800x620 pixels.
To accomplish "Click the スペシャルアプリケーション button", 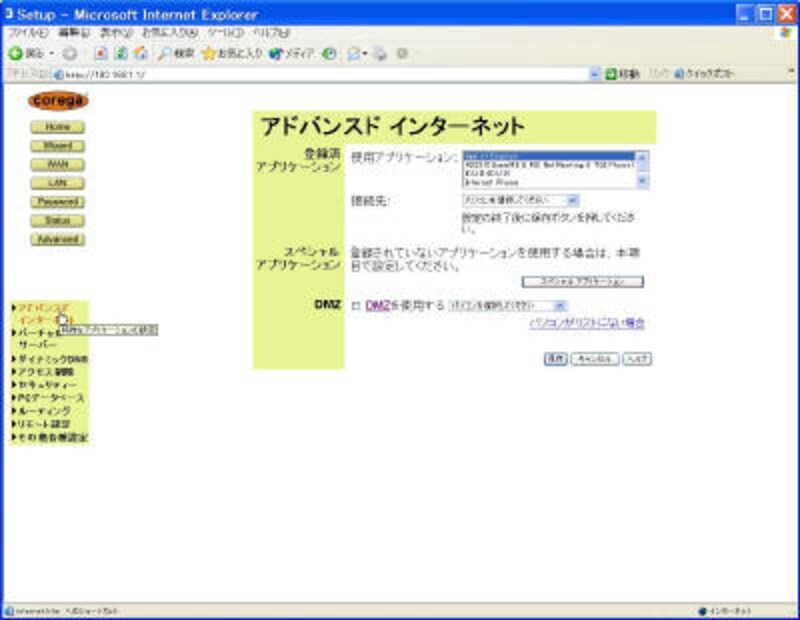I will (582, 282).
